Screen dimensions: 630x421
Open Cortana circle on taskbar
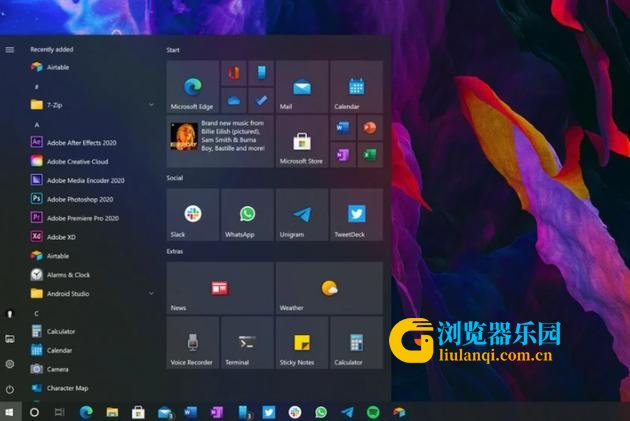35,412
